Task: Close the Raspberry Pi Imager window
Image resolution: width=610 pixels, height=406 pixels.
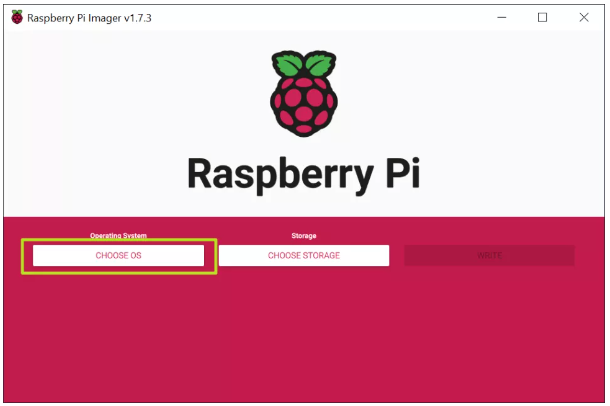Action: click(584, 18)
